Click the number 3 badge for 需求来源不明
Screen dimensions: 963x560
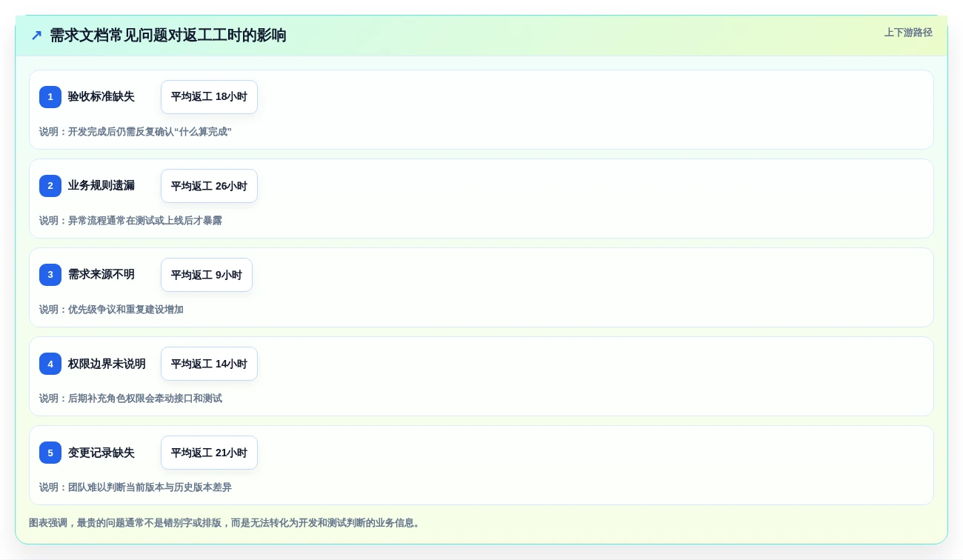point(50,275)
